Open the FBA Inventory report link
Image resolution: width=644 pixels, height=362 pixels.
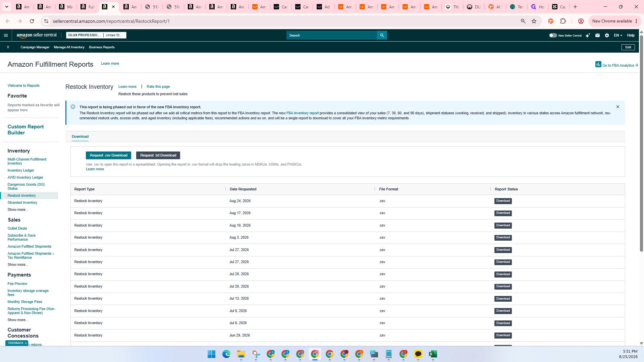click(x=302, y=113)
